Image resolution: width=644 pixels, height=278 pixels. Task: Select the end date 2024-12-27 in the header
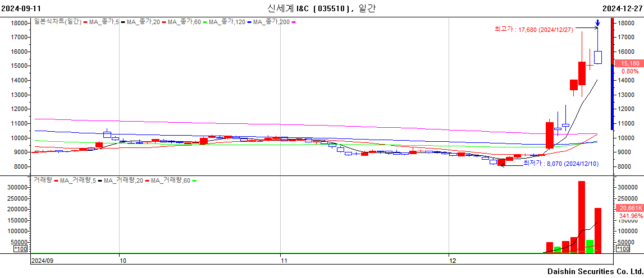click(x=623, y=8)
